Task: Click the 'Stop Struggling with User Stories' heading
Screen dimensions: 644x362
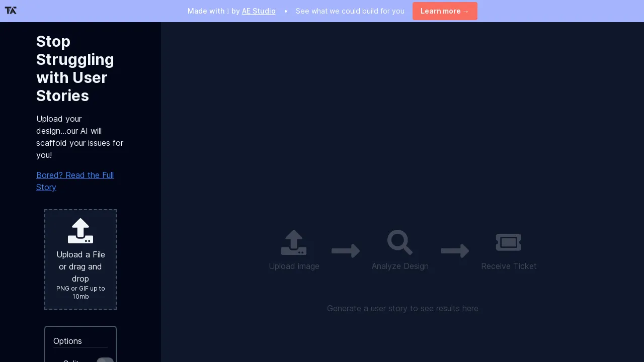Action: coord(75,68)
